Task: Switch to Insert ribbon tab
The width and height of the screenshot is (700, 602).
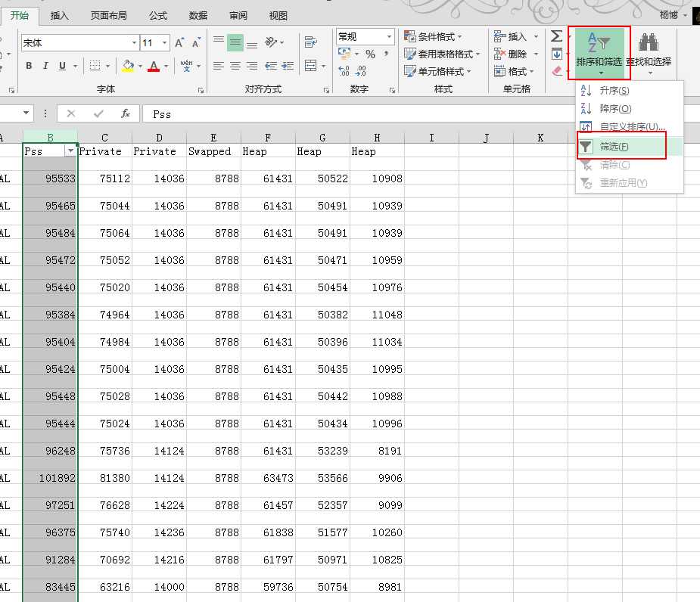Action: pyautogui.click(x=59, y=16)
